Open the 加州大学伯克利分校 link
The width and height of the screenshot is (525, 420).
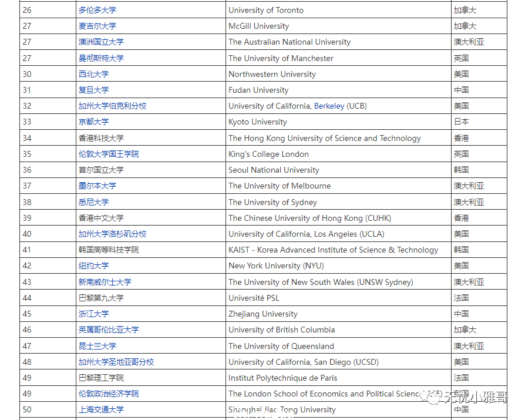(x=113, y=106)
